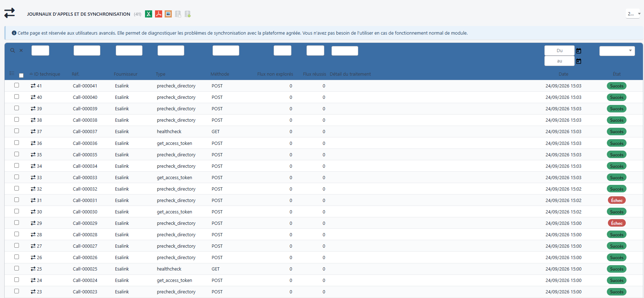Open the Call-000040 reference

[85, 97]
